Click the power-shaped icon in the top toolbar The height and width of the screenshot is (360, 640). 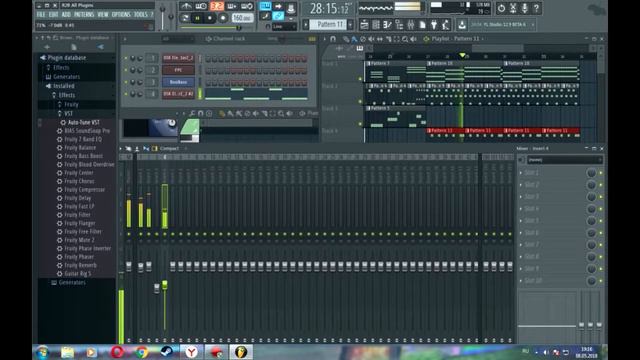pos(501,8)
